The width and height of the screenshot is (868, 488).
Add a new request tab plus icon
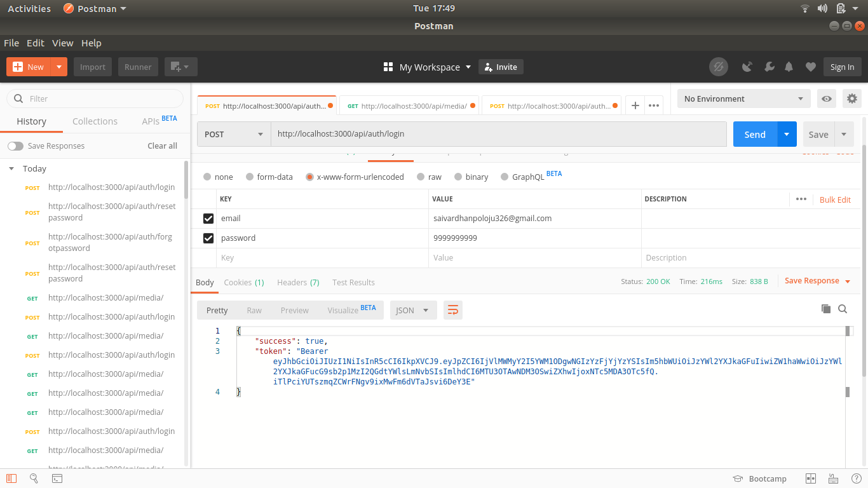(x=635, y=105)
